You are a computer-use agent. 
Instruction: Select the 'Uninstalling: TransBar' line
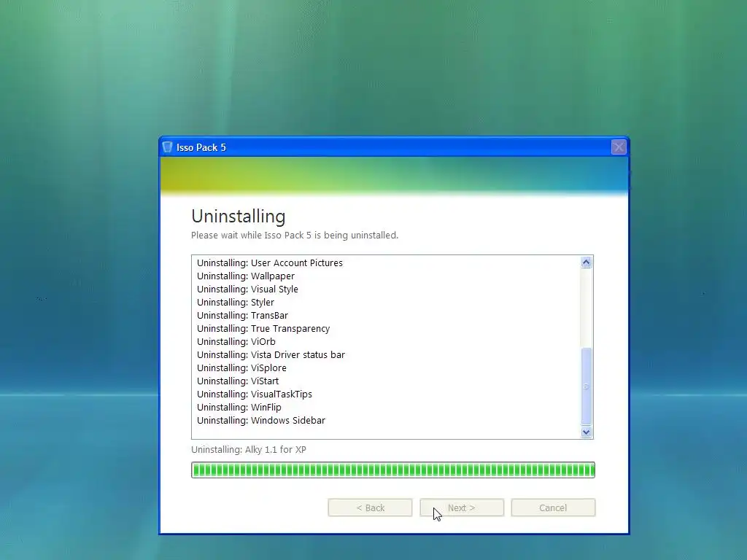coord(242,315)
